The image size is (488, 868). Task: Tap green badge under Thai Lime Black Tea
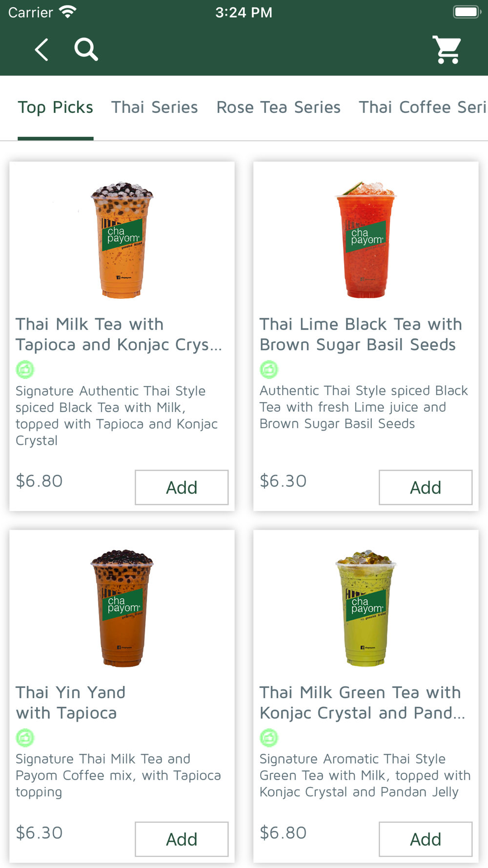click(269, 370)
